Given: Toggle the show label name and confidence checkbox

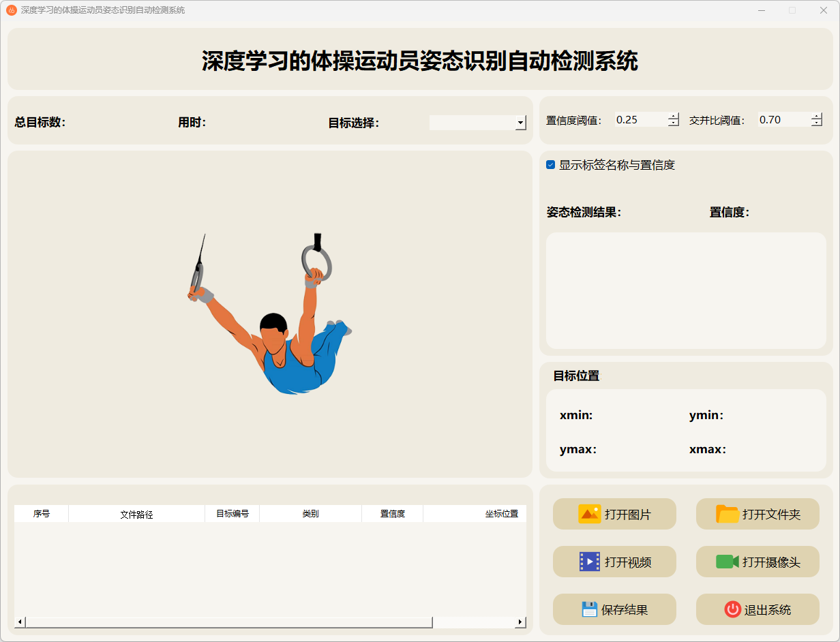Looking at the screenshot, I should (551, 165).
